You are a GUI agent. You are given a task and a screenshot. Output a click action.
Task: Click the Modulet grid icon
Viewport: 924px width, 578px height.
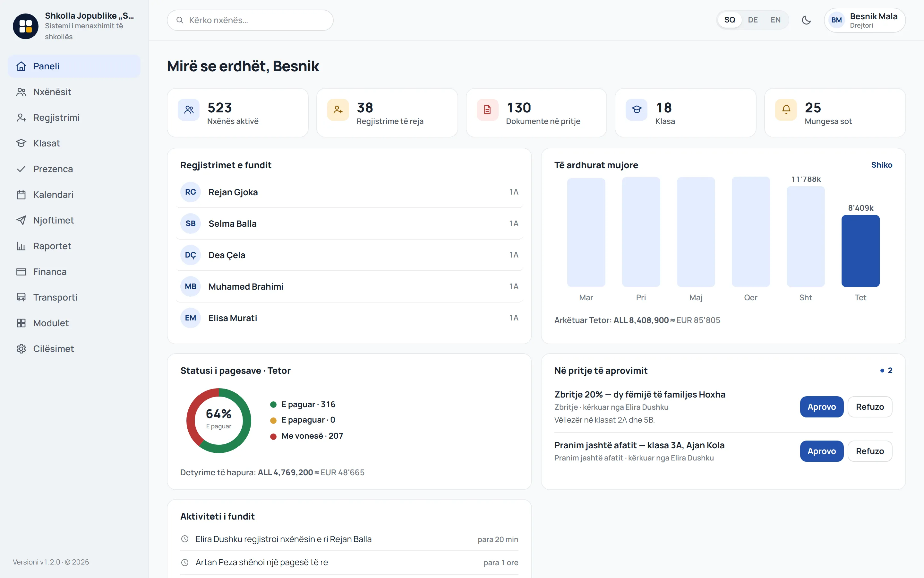(x=21, y=323)
